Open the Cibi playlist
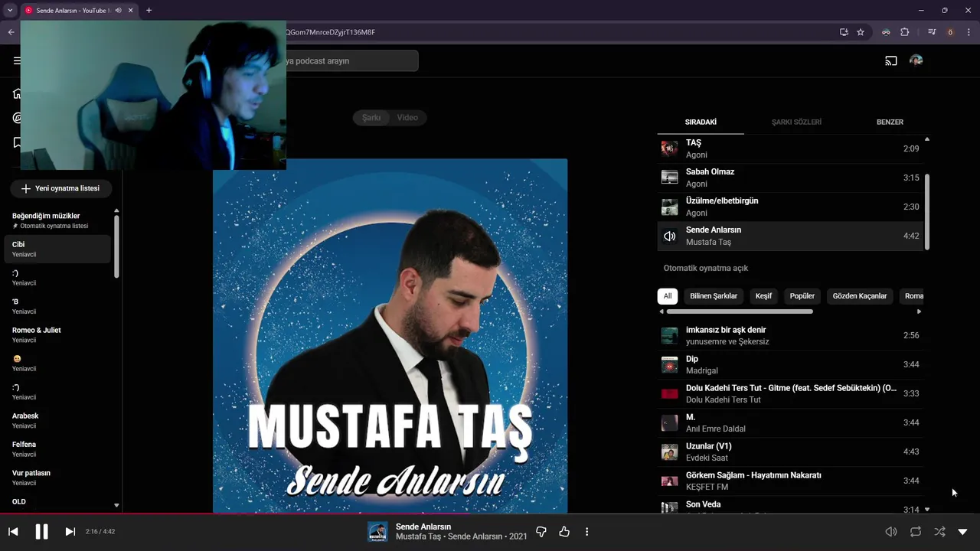The image size is (980, 551). pos(57,249)
